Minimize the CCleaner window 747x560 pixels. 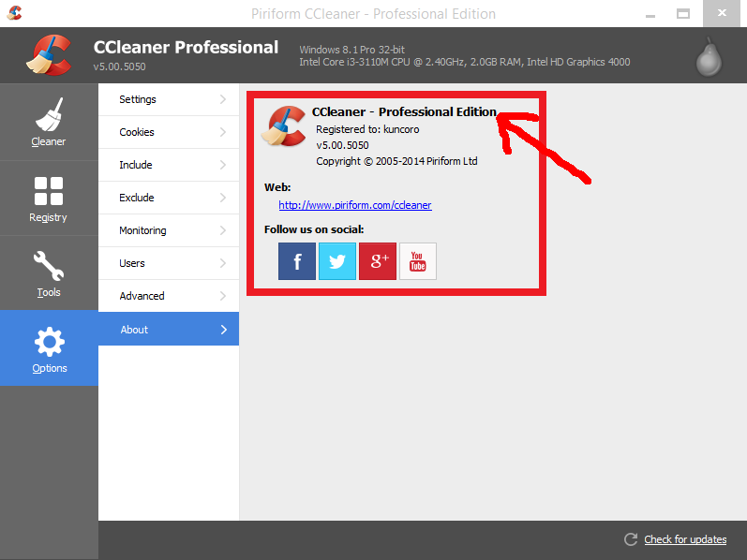pyautogui.click(x=650, y=14)
